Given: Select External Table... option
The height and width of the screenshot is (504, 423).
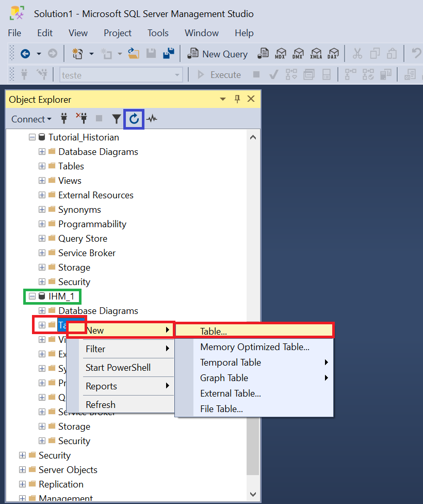Looking at the screenshot, I should pyautogui.click(x=254, y=393).
